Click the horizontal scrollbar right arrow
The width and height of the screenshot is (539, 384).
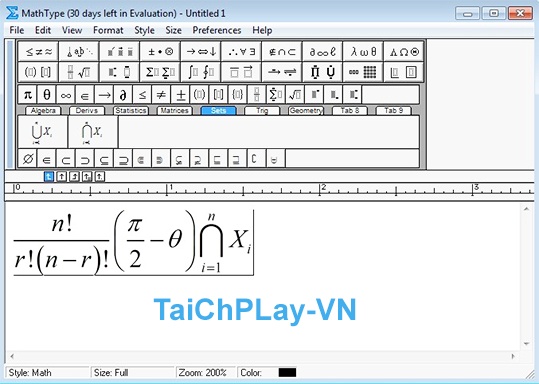click(x=513, y=356)
